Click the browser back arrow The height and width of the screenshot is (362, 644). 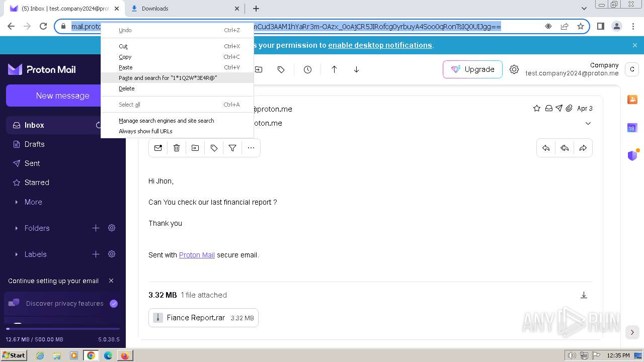[x=11, y=26]
